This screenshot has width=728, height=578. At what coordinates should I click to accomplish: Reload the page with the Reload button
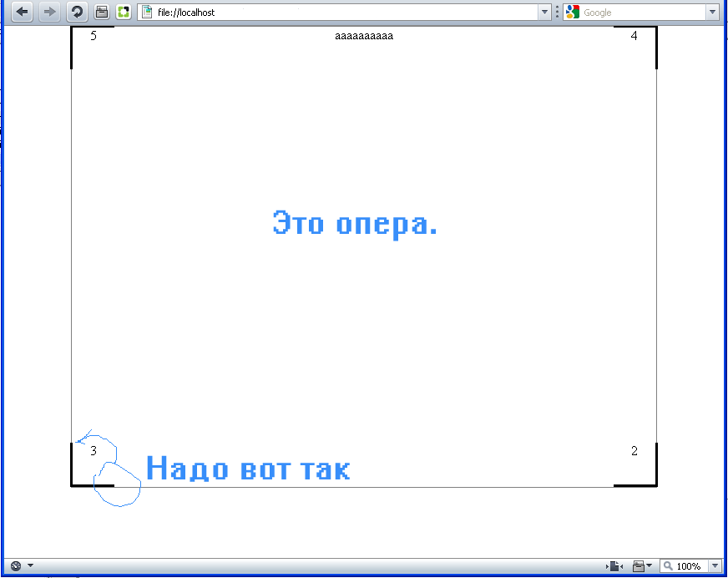(x=77, y=12)
